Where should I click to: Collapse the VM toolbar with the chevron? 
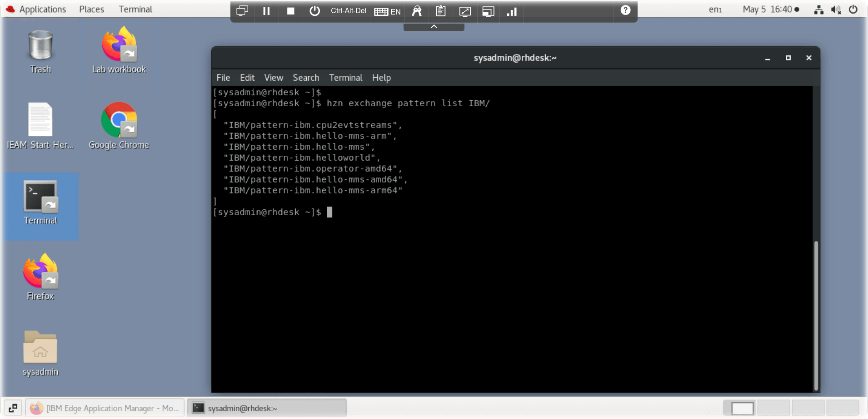pos(434,27)
